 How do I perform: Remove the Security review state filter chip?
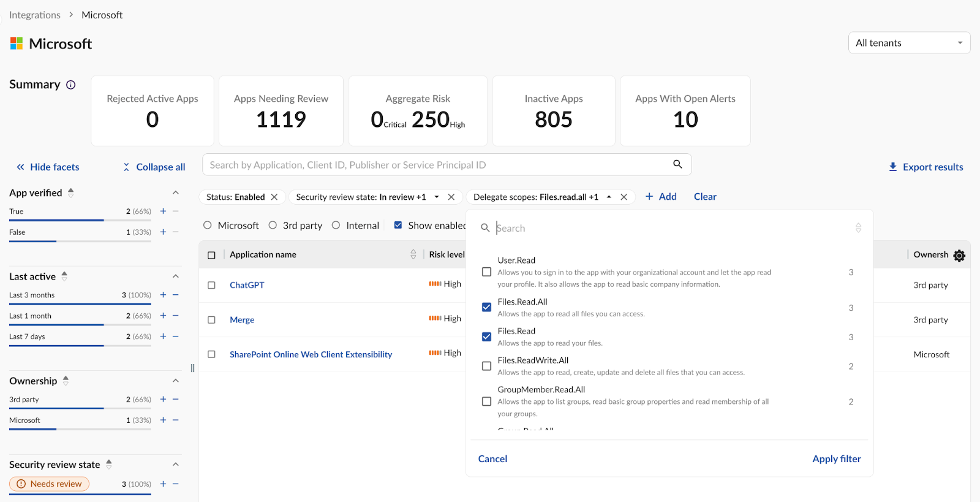click(451, 197)
